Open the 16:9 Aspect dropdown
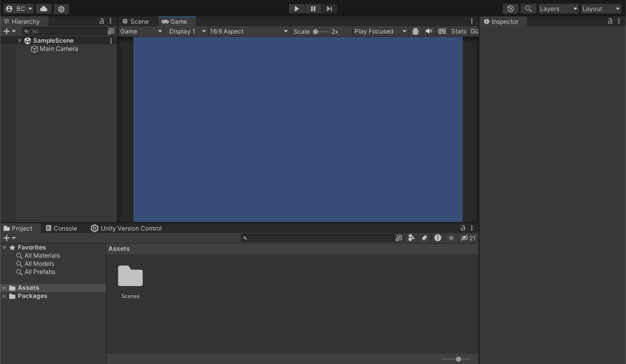Viewport: 626px width, 364px height. point(249,31)
